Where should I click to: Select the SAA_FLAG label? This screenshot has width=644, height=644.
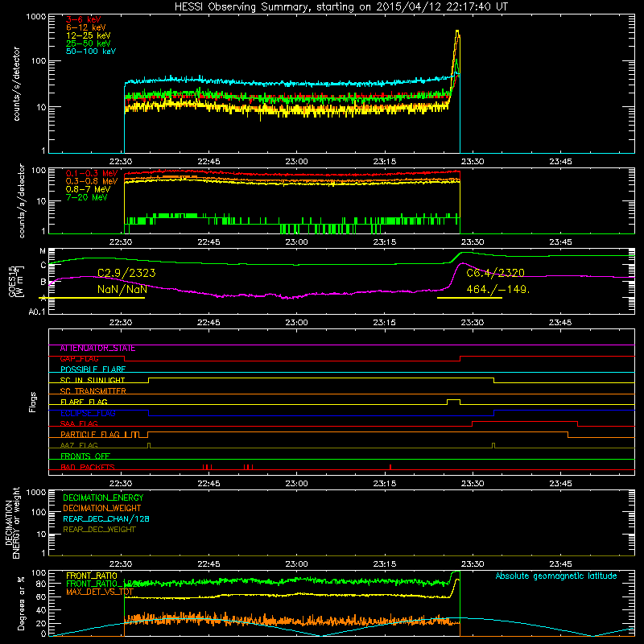point(79,423)
